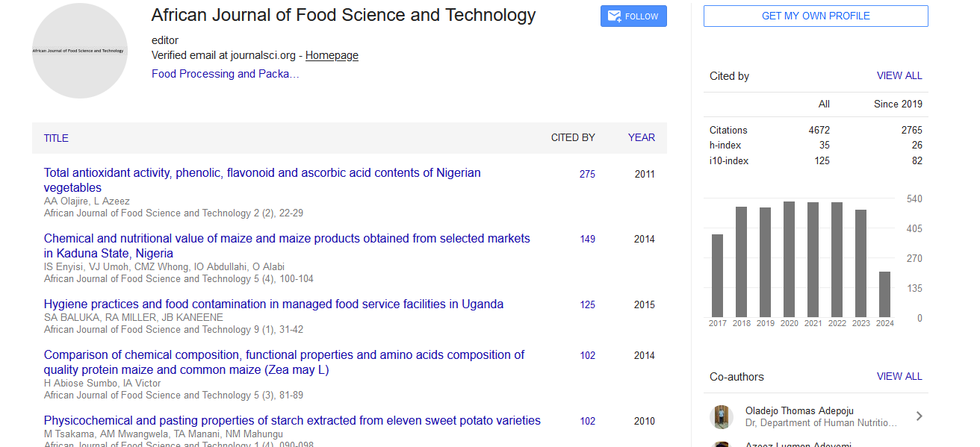Sort publications by Year column
The height and width of the screenshot is (447, 980).
(641, 137)
